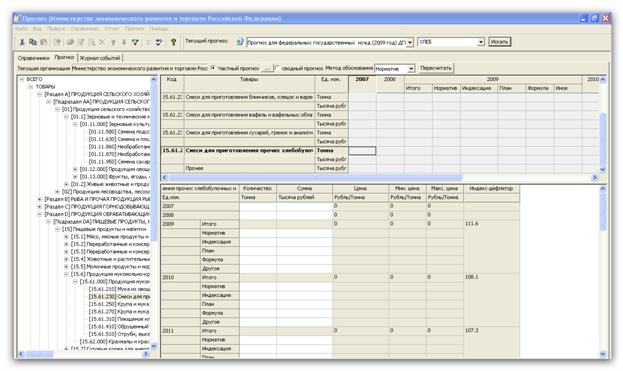Click the 2007 cell in the selected bold row
Screen dimensions: 623x371
coord(362,151)
